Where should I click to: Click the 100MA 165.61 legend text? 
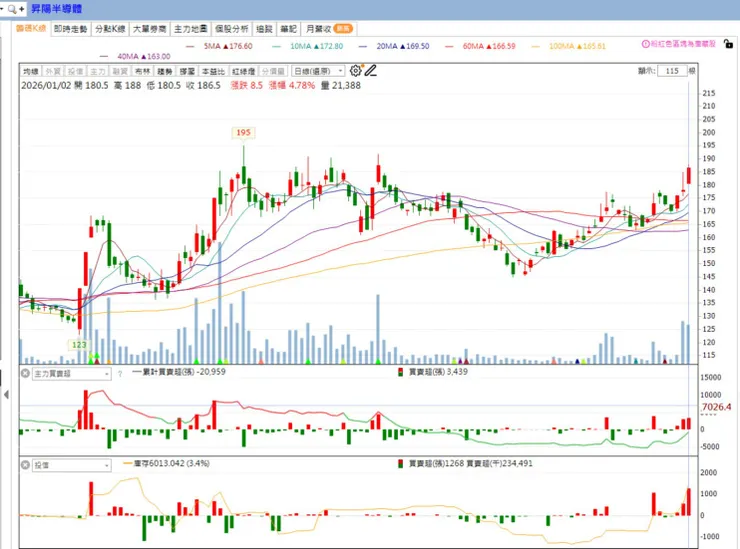[x=577, y=46]
